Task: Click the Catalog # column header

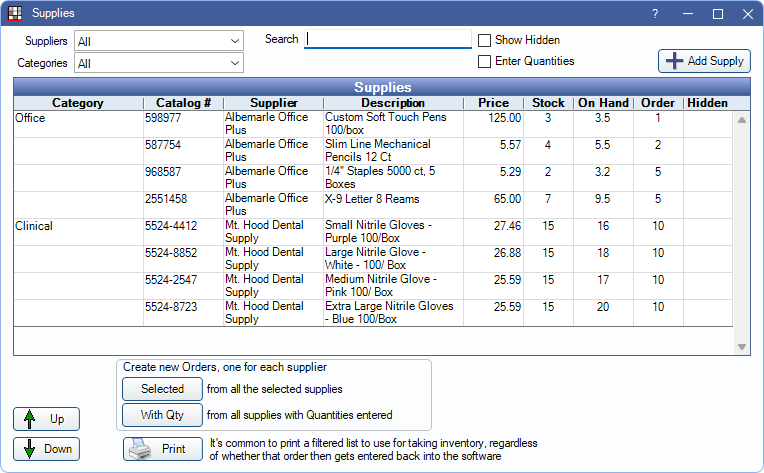Action: coord(183,103)
